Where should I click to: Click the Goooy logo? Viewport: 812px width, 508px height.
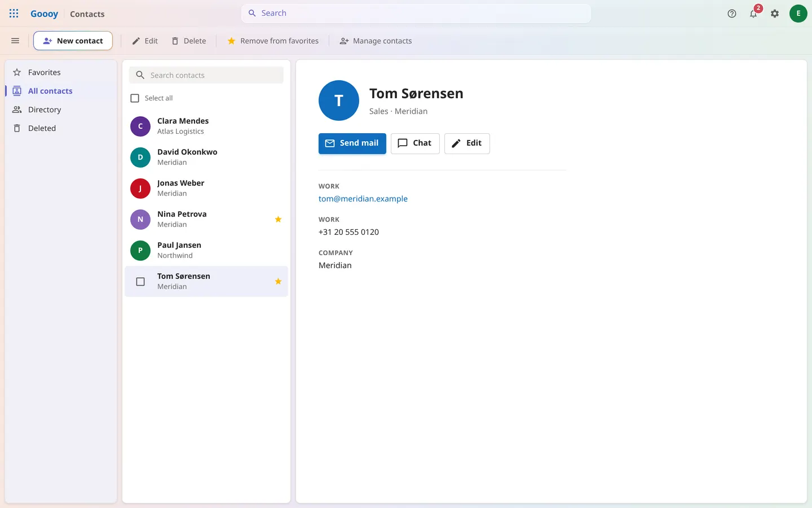point(44,14)
